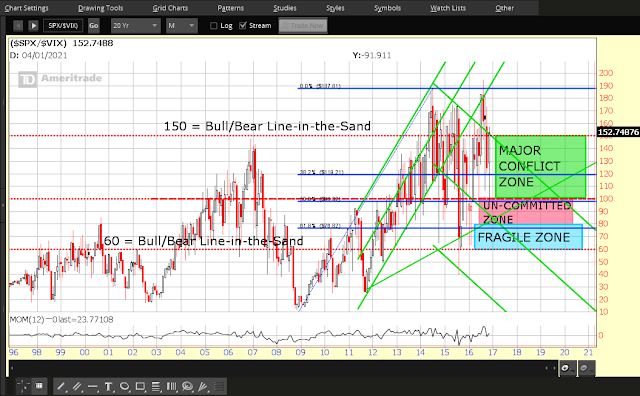This screenshot has width=640, height=396.
Task: Open the 20 Yr time range dropdown
Action: point(135,26)
